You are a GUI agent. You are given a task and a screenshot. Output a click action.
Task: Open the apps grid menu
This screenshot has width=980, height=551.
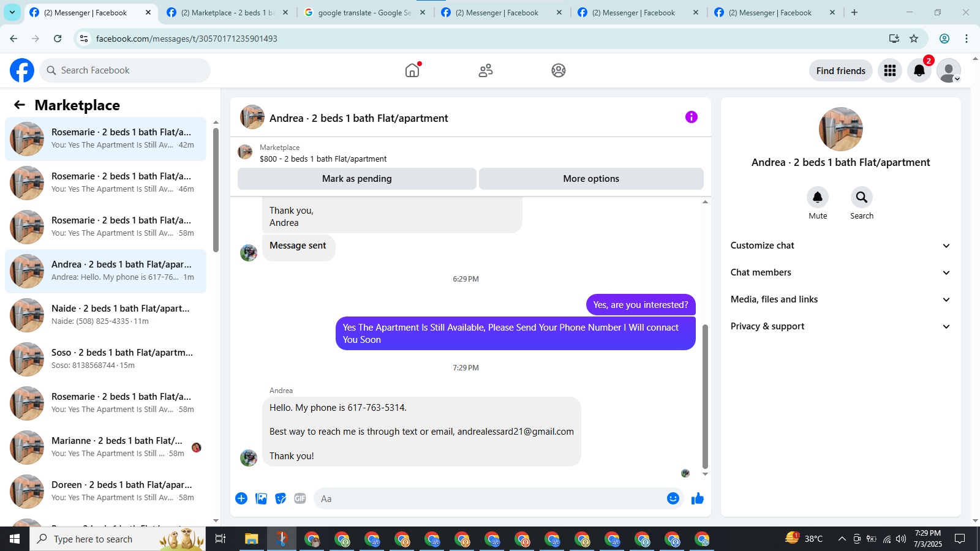tap(890, 70)
